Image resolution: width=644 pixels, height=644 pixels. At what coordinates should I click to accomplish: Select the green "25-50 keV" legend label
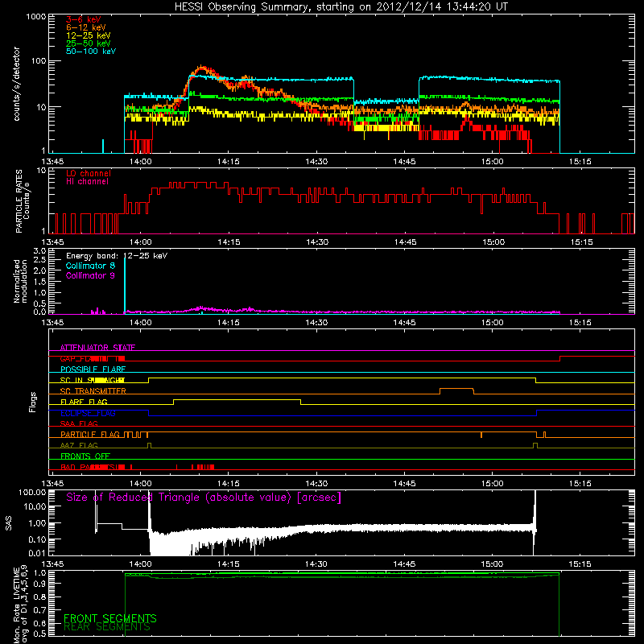(88, 43)
